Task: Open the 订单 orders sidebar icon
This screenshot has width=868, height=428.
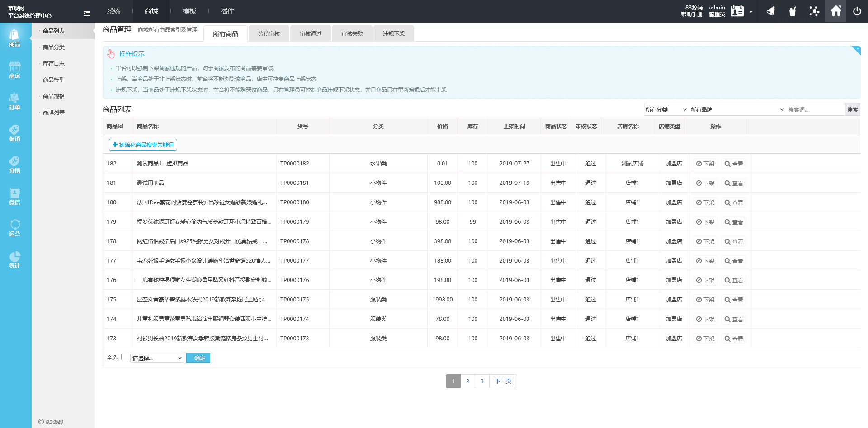Action: pos(14,101)
